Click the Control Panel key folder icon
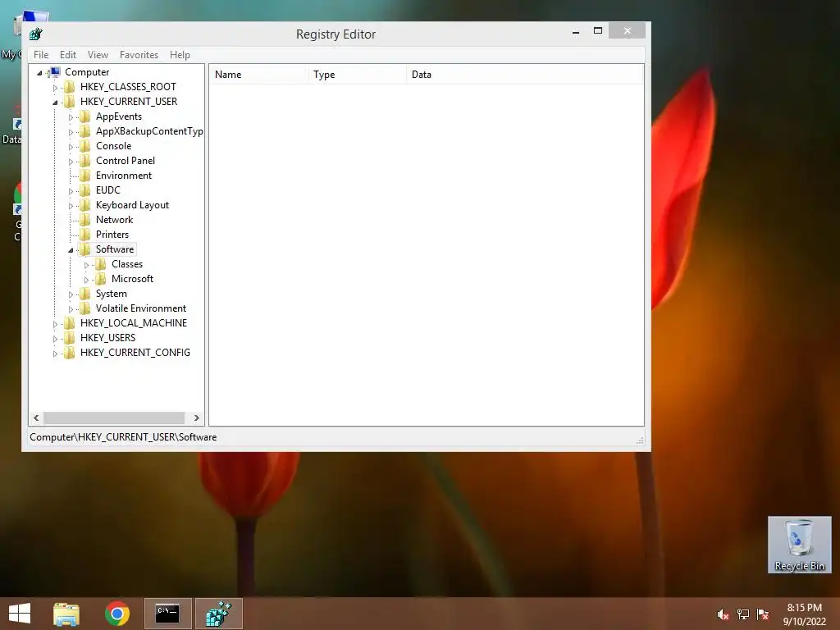 click(x=84, y=161)
